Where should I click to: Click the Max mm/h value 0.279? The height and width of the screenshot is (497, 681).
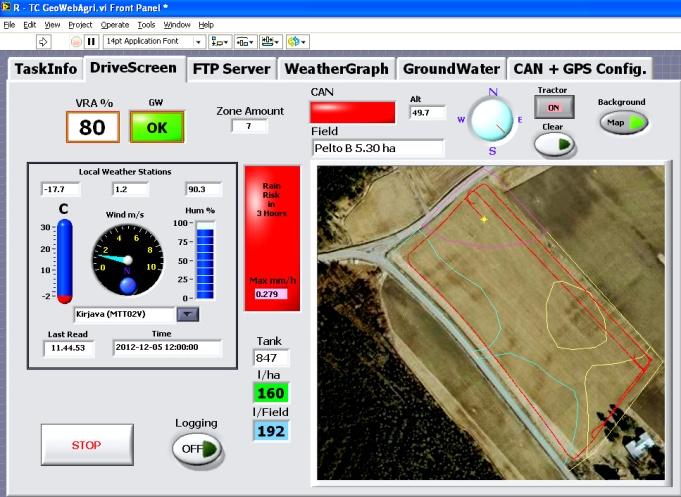click(x=271, y=294)
